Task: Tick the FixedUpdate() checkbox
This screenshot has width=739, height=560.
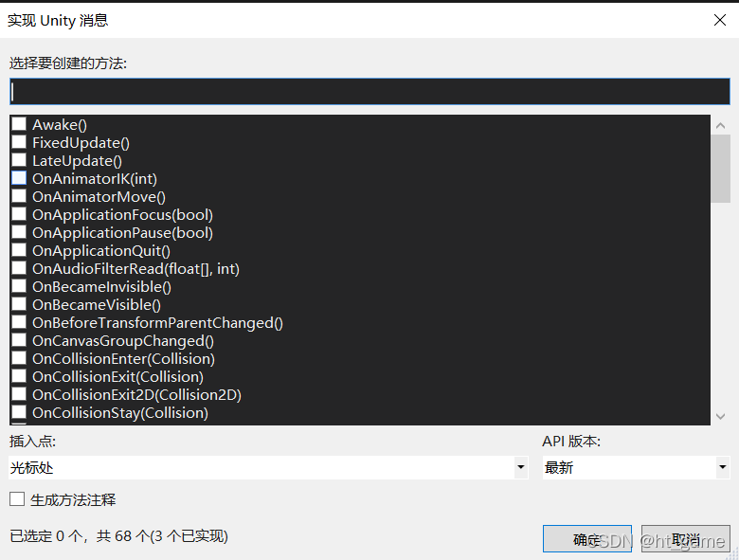Action: tap(19, 142)
